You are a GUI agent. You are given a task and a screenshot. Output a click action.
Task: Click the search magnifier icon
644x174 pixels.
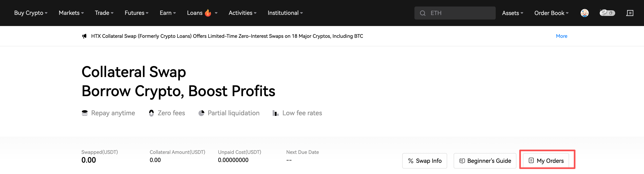click(423, 13)
